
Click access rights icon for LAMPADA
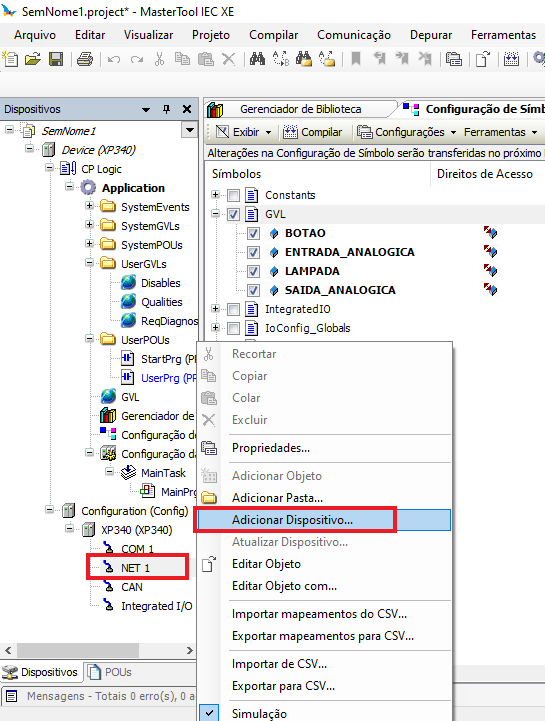coord(490,271)
